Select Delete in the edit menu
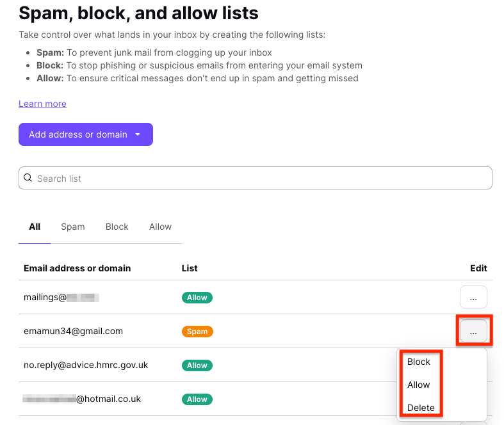The width and height of the screenshot is (504, 425). [x=421, y=408]
